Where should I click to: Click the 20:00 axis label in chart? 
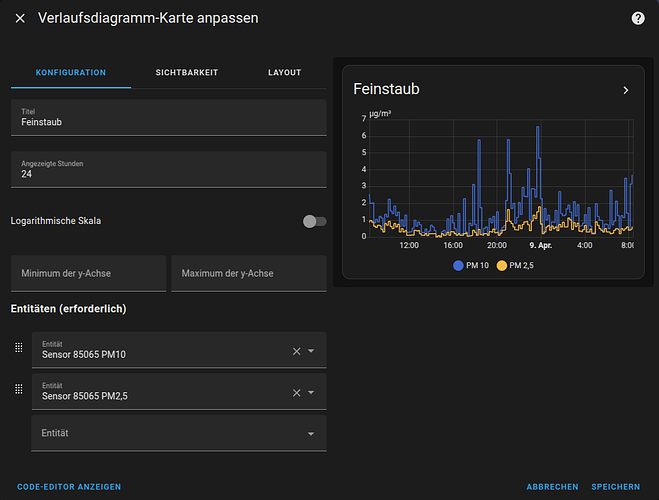[x=497, y=245]
